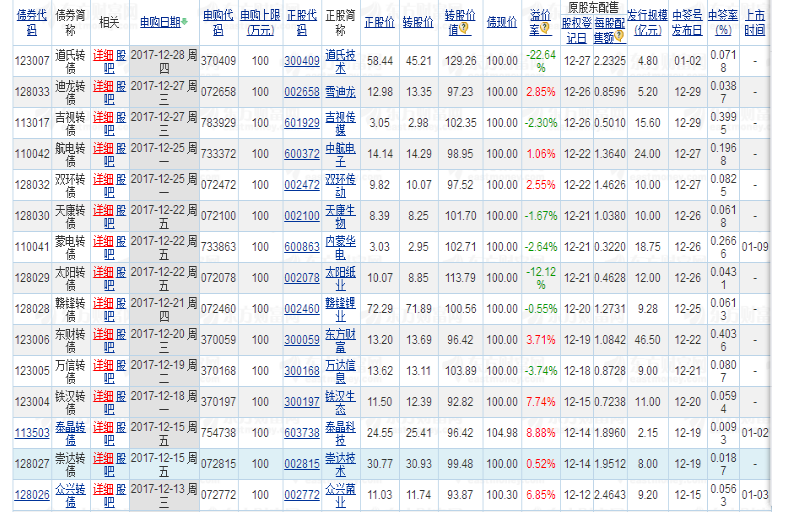Open 详细 link for 东财转债
Viewport: 793px width, 529px height.
[103, 334]
